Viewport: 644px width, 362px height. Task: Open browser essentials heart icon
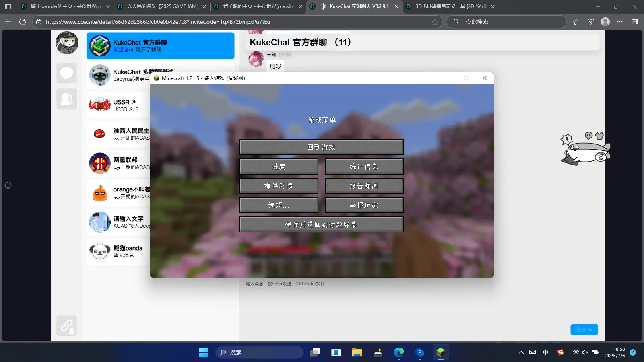591,22
